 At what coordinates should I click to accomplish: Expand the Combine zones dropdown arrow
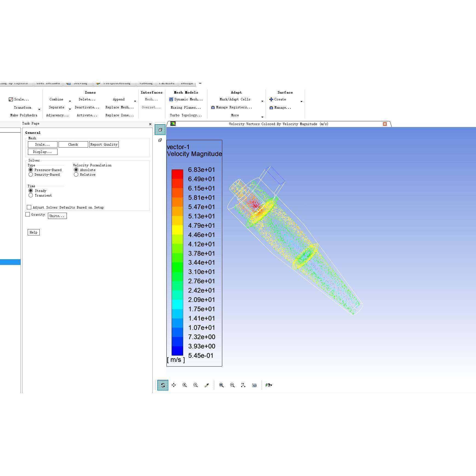70,101
